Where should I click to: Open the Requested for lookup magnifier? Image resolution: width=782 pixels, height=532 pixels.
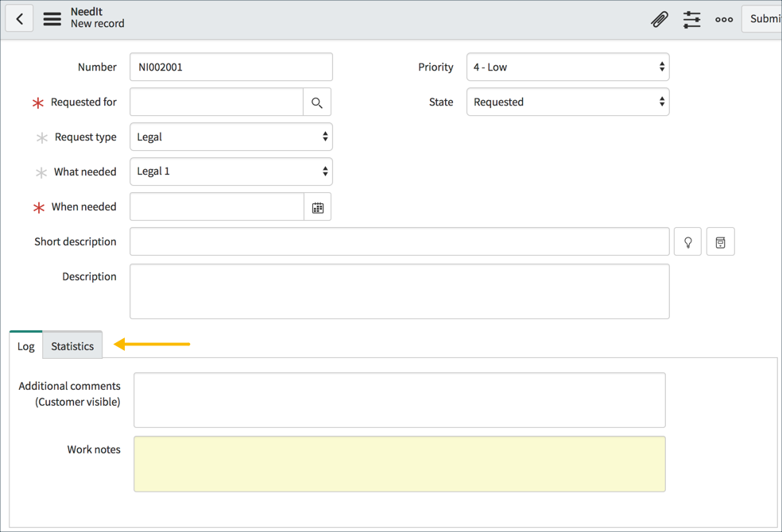click(x=317, y=102)
